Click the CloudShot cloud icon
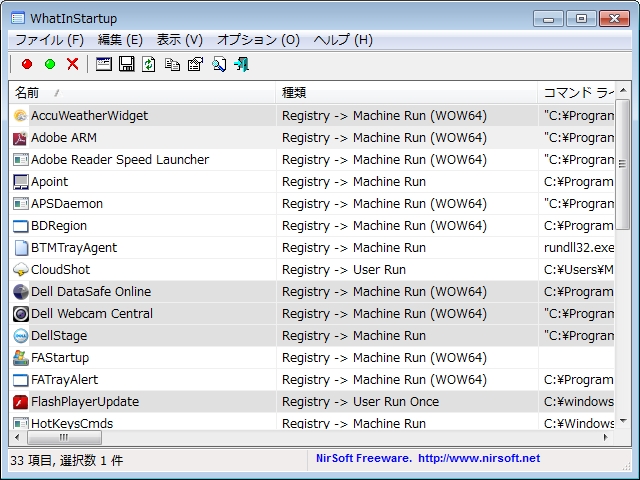 20,270
